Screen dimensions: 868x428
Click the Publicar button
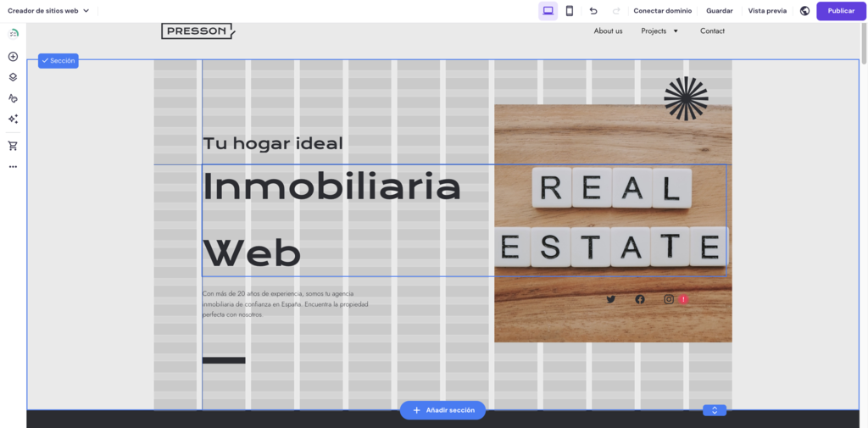click(841, 11)
